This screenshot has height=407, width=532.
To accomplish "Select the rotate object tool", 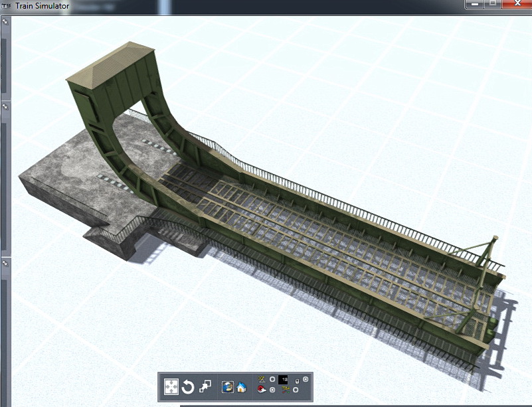I will point(188,386).
